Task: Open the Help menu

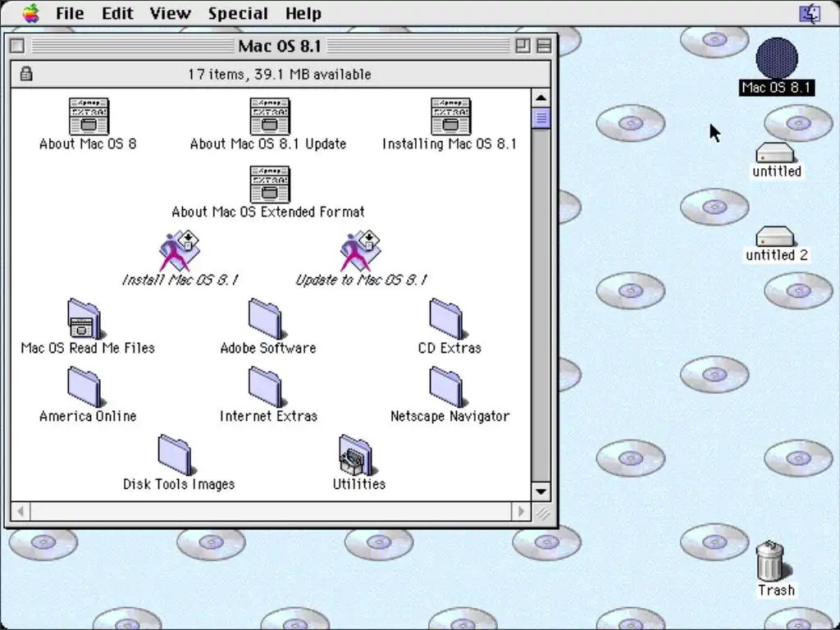Action: (x=304, y=13)
